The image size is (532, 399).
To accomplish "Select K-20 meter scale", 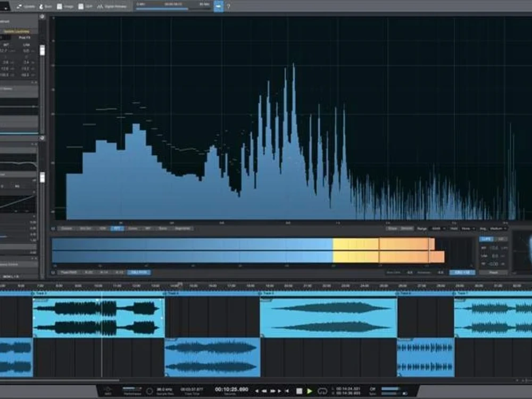I will click(x=89, y=272).
